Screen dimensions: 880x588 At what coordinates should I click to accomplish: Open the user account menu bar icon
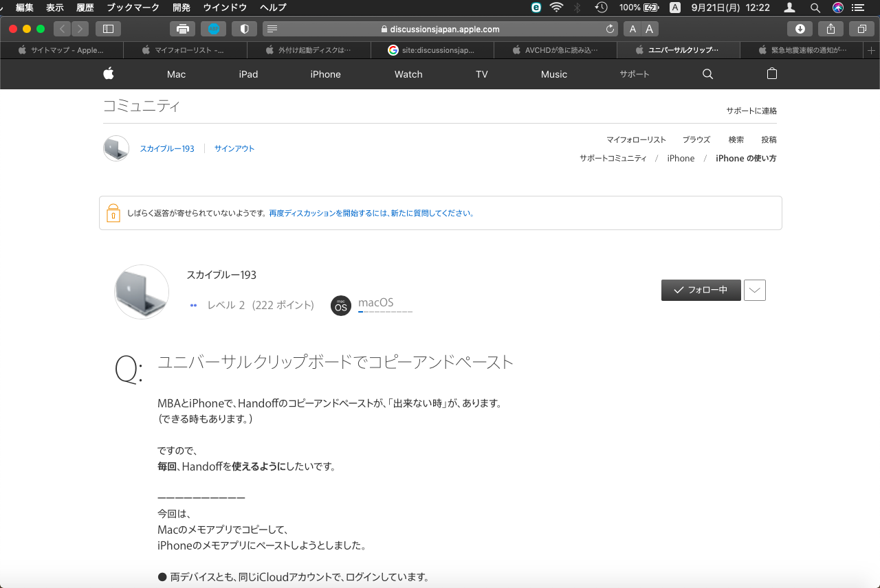[x=790, y=8]
